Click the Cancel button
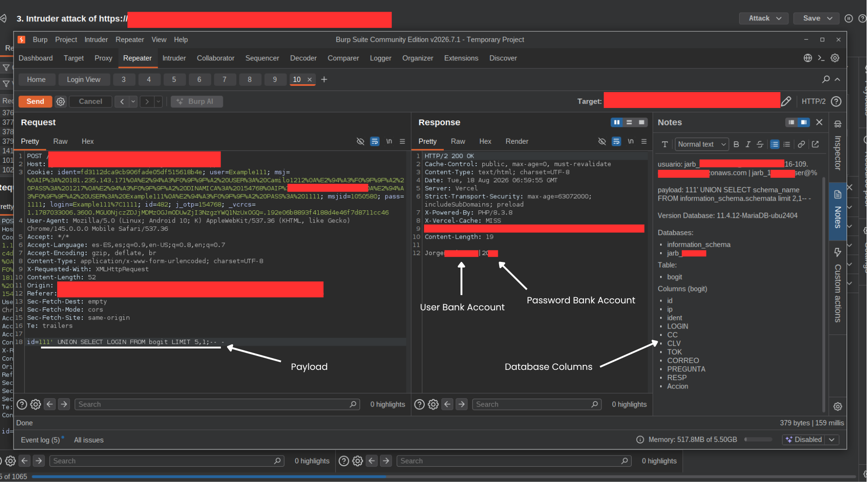The height and width of the screenshot is (482, 868). (x=90, y=101)
